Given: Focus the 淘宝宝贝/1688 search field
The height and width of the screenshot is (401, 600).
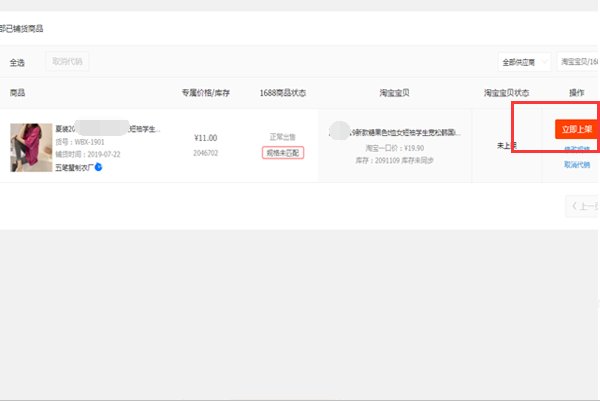Looking at the screenshot, I should (579, 62).
